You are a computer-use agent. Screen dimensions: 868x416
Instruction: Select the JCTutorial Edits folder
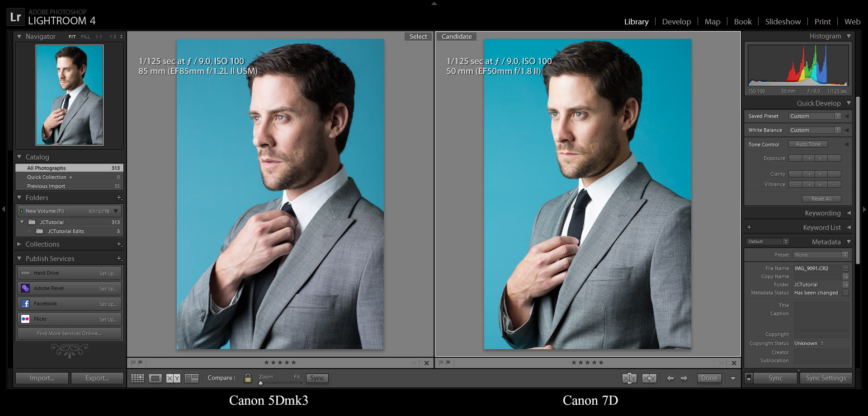70,231
